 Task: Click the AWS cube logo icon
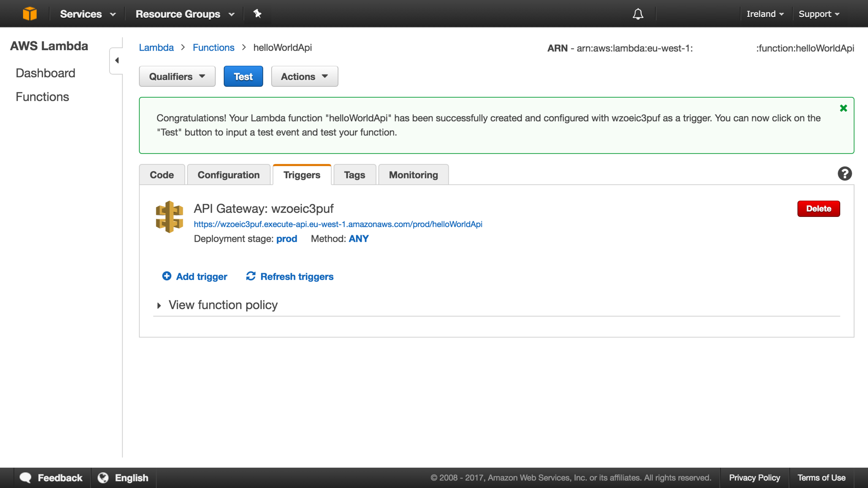click(x=30, y=14)
